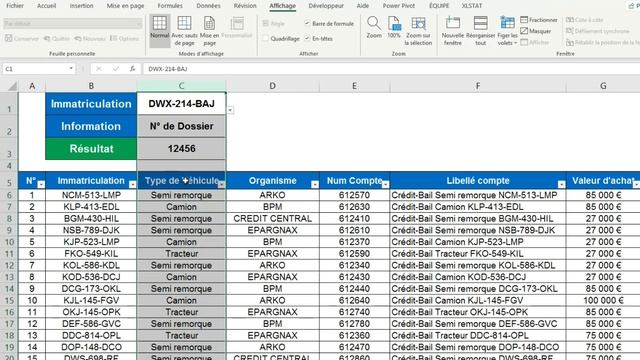Open Mise en page view
The image size is (640, 360).
(209, 31)
